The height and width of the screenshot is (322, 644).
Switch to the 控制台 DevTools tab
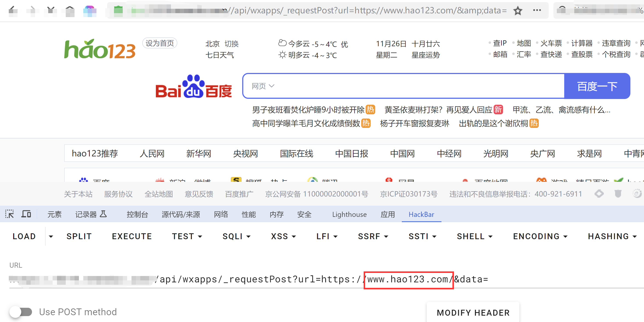(137, 214)
